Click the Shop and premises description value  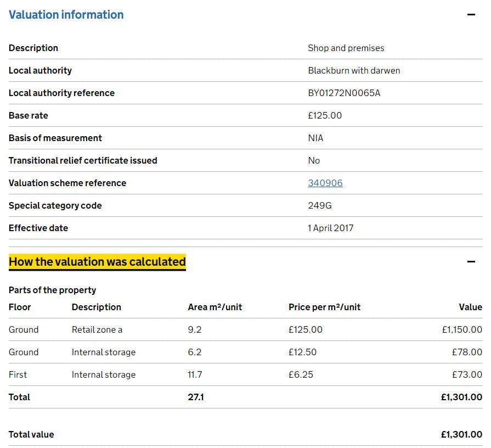coord(346,48)
